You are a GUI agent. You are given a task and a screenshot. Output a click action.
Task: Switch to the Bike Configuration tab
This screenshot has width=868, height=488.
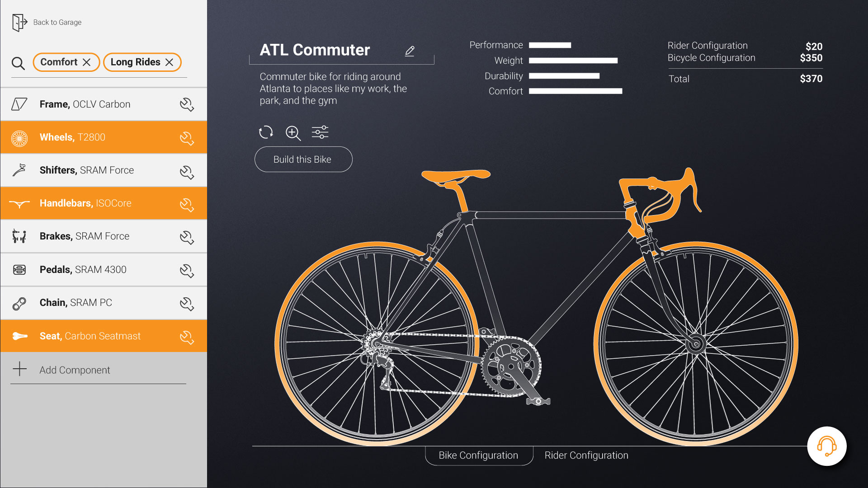(x=479, y=455)
